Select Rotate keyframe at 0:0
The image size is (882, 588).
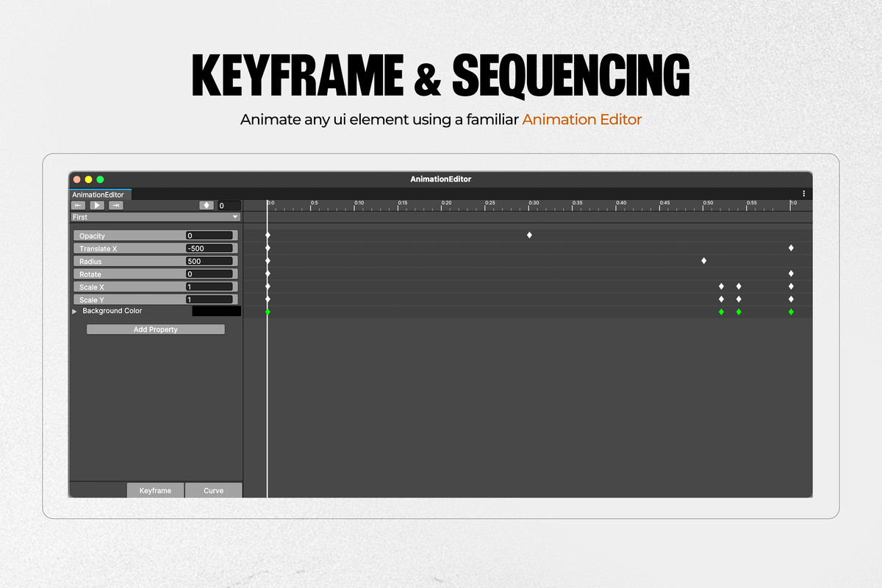tap(268, 273)
